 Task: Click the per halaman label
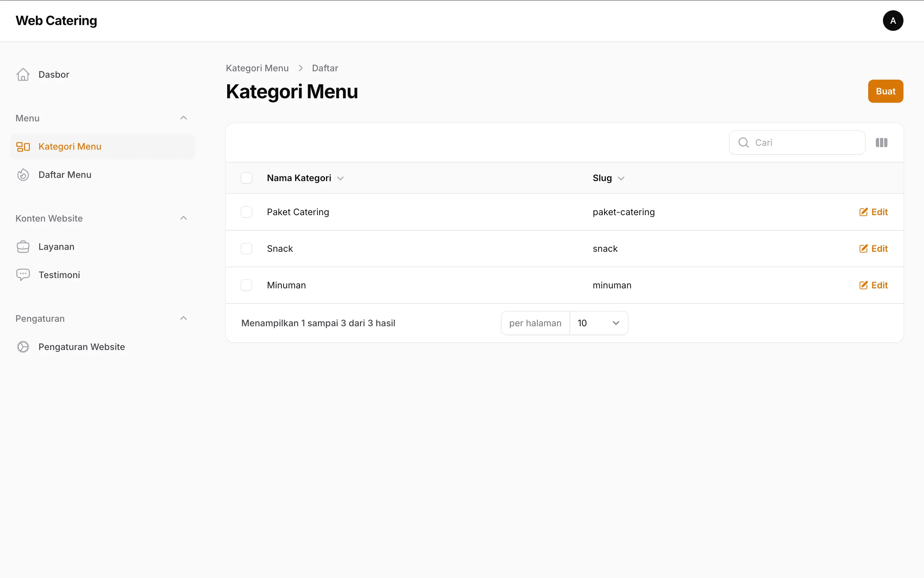(535, 323)
